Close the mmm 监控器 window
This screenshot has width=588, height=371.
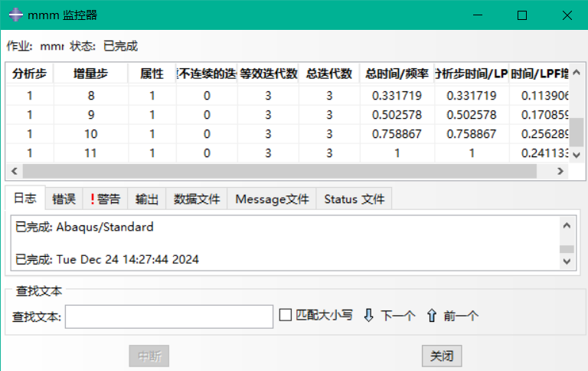pos(567,15)
